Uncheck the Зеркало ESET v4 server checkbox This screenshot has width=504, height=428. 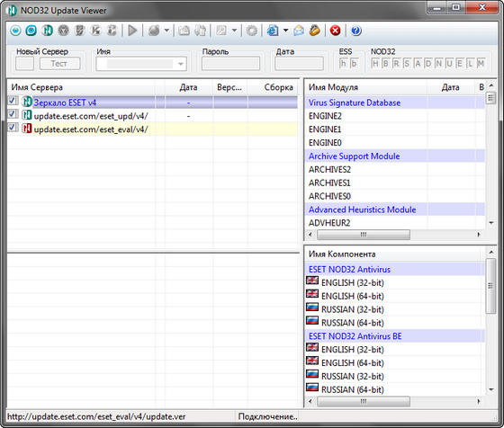click(x=13, y=101)
